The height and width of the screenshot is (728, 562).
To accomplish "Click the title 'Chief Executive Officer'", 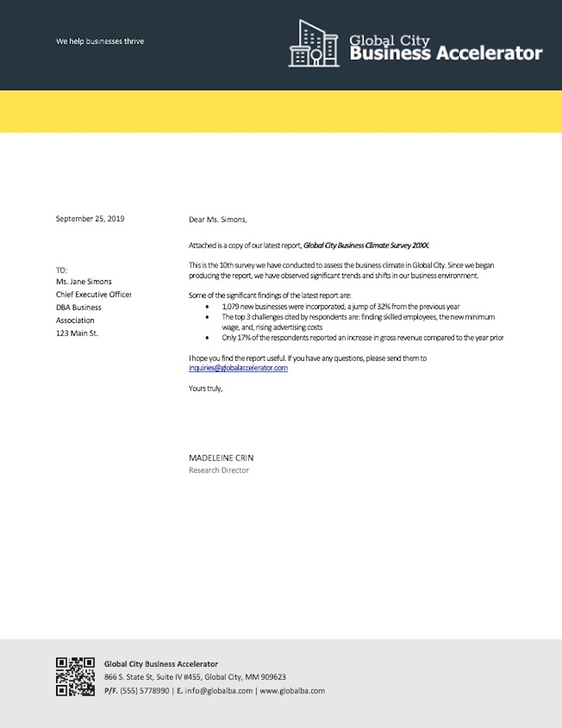I will point(93,294).
